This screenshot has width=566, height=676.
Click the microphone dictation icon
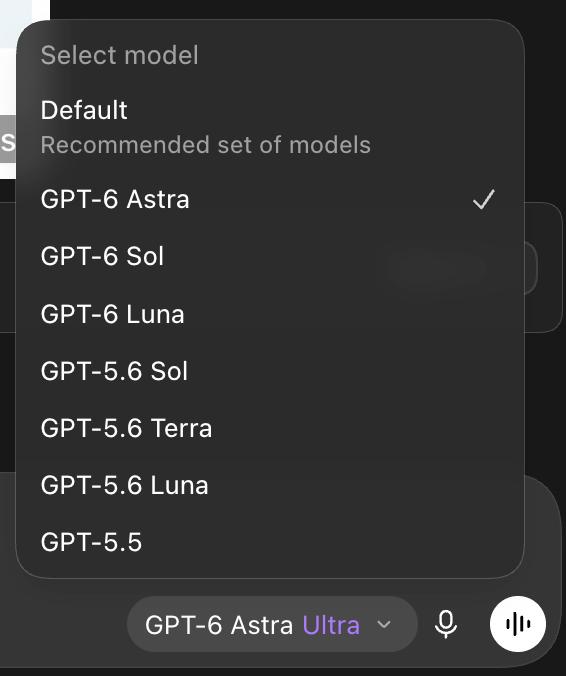[x=446, y=624]
